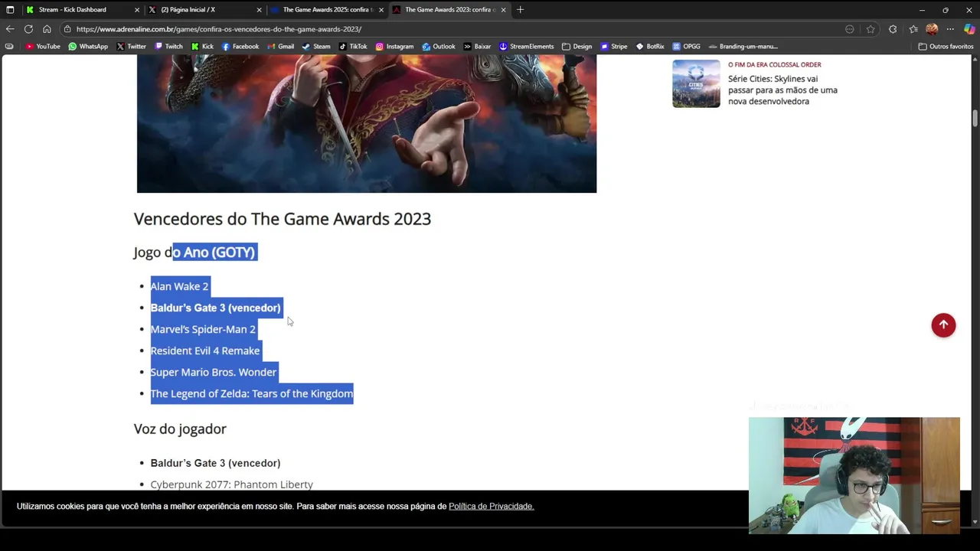
Task: Open the browser home page
Action: tap(47, 29)
